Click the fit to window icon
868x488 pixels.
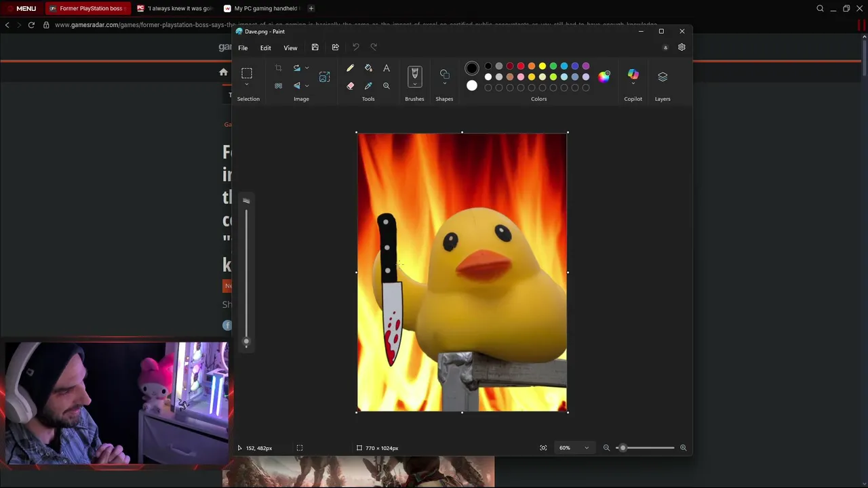point(543,448)
